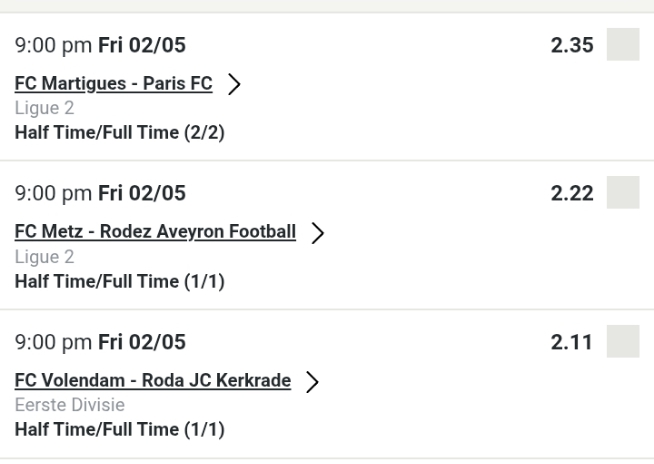654x464 pixels.
Task: Click the arrow next to FC Martigues - Paris FC
Action: 235,85
